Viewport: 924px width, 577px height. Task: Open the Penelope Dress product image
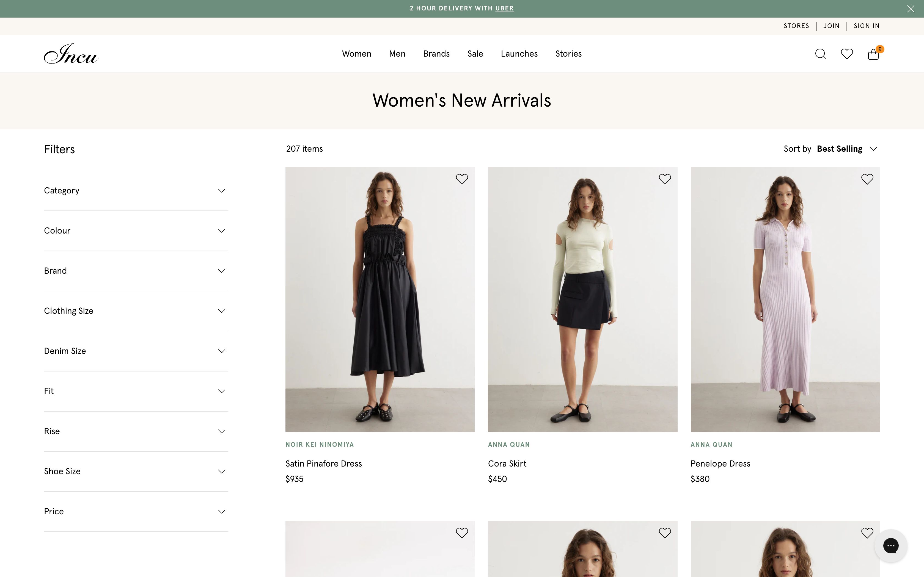click(785, 299)
